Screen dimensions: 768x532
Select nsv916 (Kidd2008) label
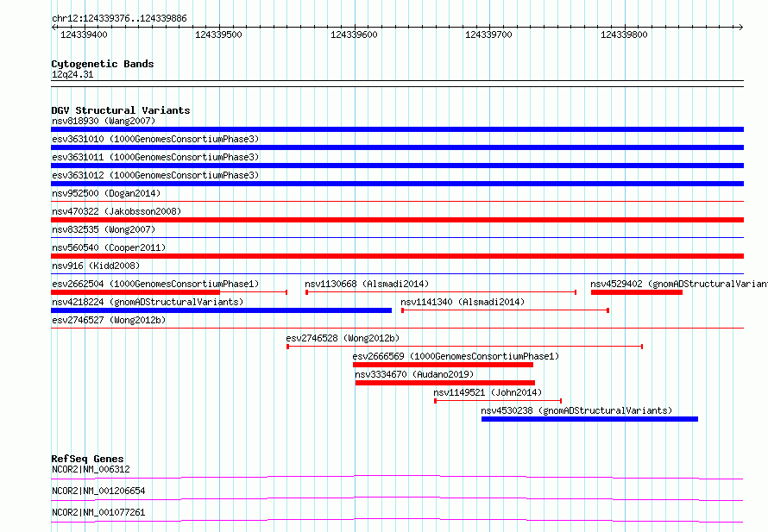click(96, 266)
